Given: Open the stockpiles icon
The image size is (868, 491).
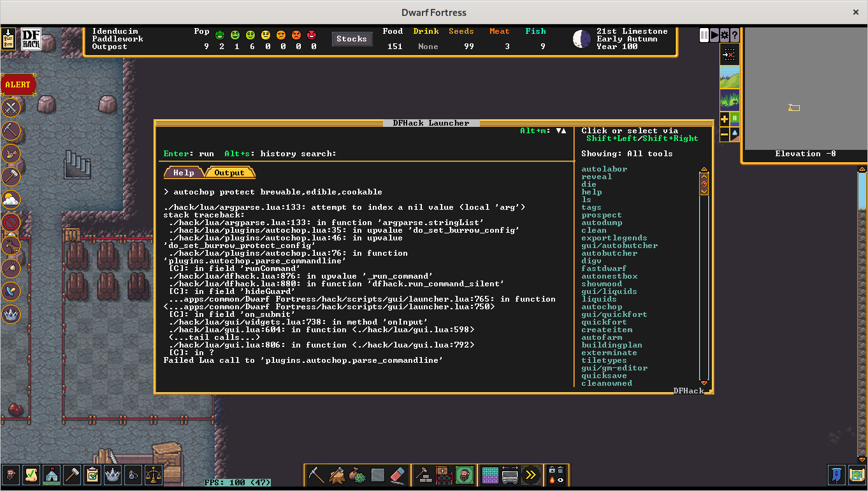Looking at the screenshot, I should [444, 475].
